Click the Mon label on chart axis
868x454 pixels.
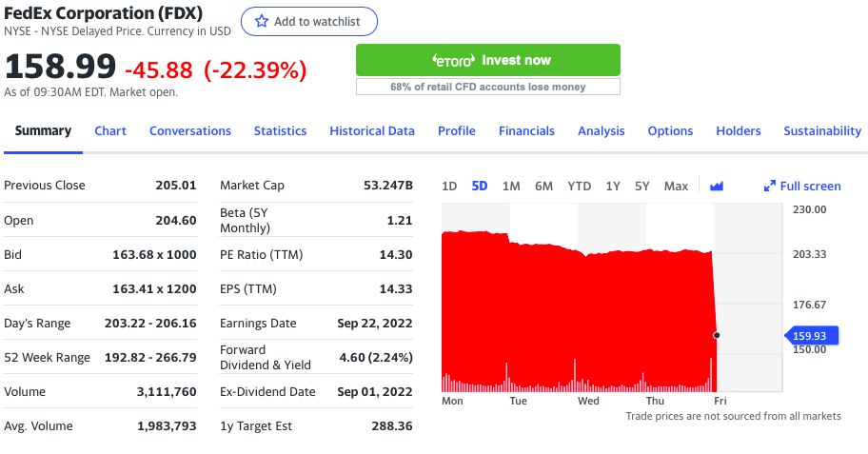pos(452,401)
